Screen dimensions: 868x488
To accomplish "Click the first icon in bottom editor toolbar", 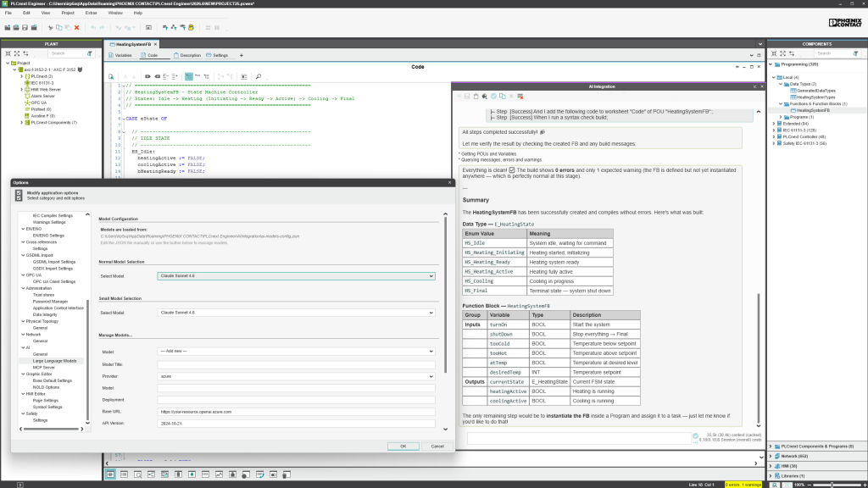I will click(111, 474).
